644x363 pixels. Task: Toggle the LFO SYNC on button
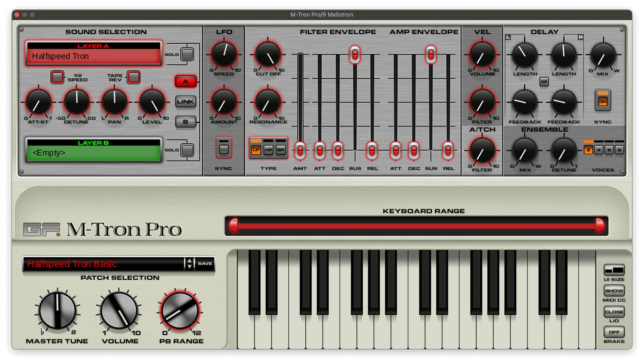pos(224,149)
